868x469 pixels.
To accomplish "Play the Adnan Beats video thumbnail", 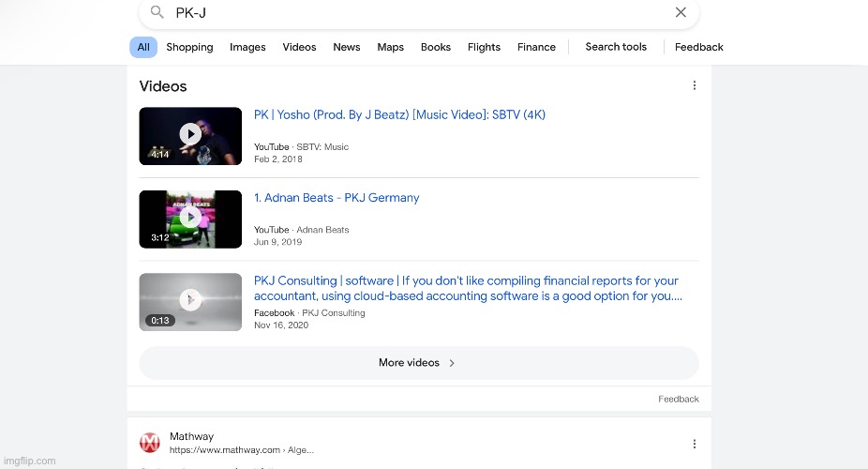I will pos(190,219).
